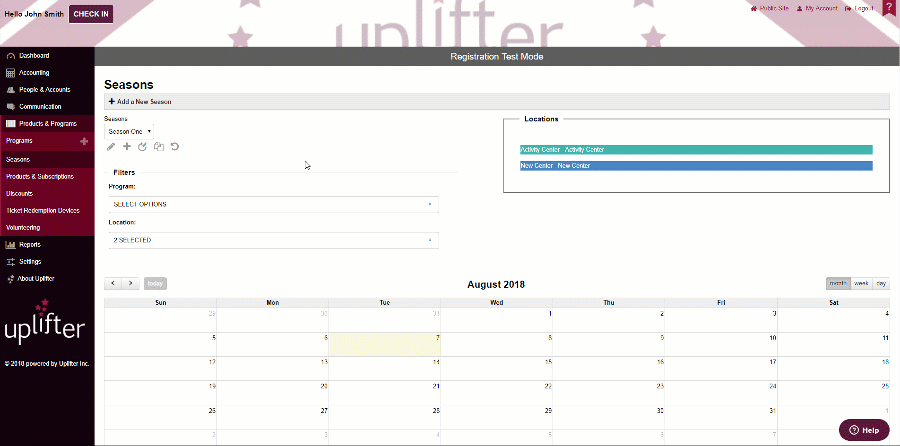Click the copy season icon

point(159,147)
